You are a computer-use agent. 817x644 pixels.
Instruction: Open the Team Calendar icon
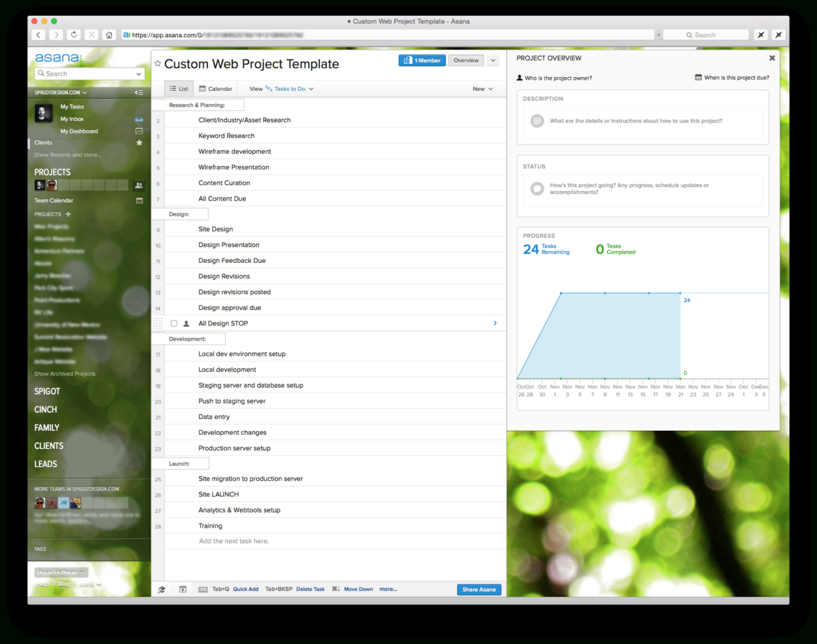139,200
